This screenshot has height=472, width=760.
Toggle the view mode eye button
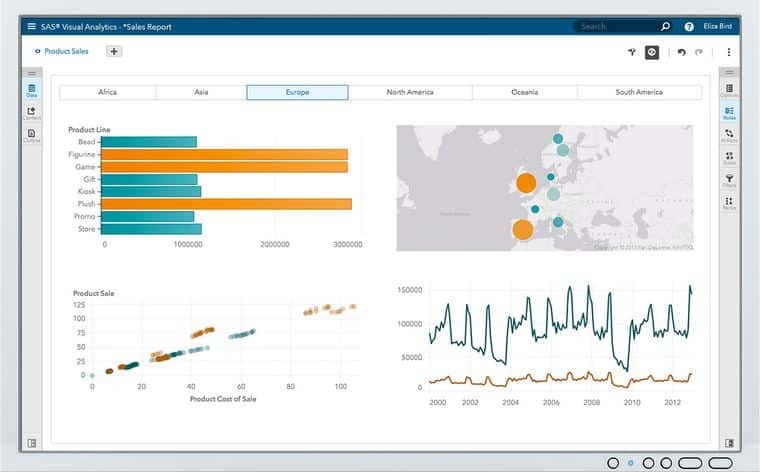(652, 52)
